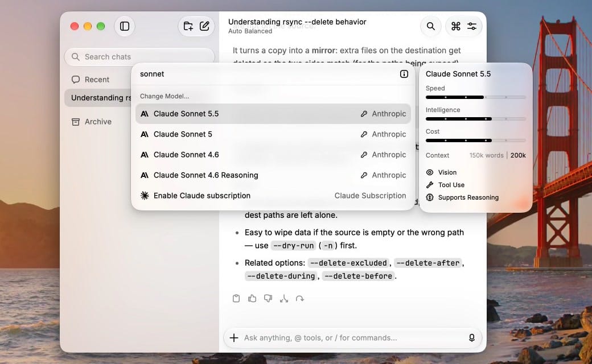
Task: Enable Claude subscription option
Action: 273,196
